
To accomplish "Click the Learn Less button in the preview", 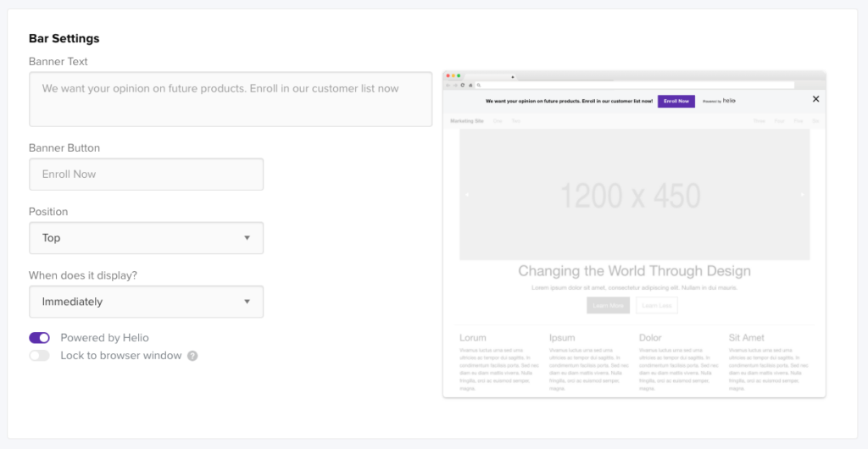I will coord(657,305).
